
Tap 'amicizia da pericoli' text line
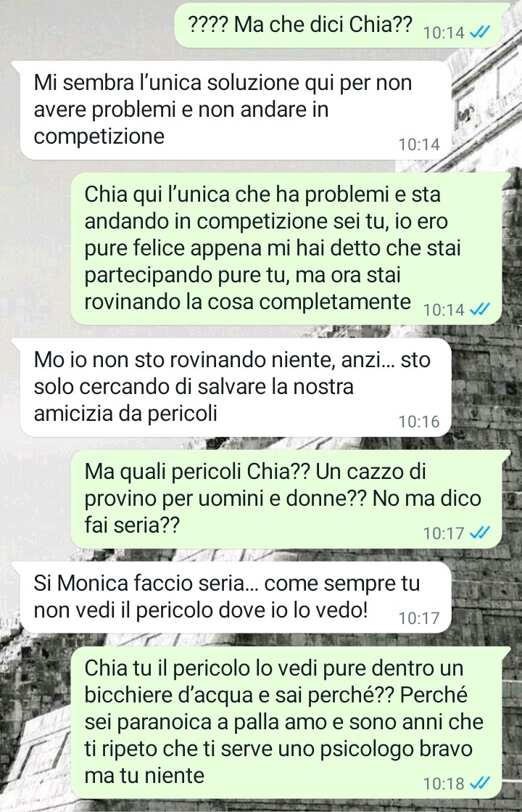point(125,413)
